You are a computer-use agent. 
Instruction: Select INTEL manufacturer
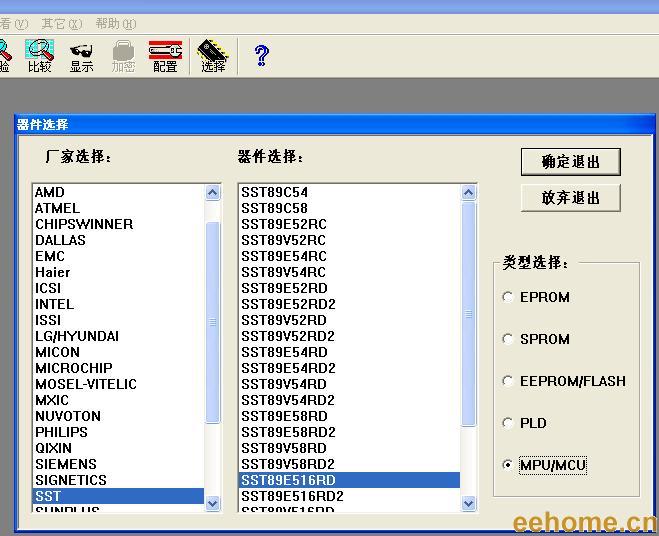(x=118, y=304)
